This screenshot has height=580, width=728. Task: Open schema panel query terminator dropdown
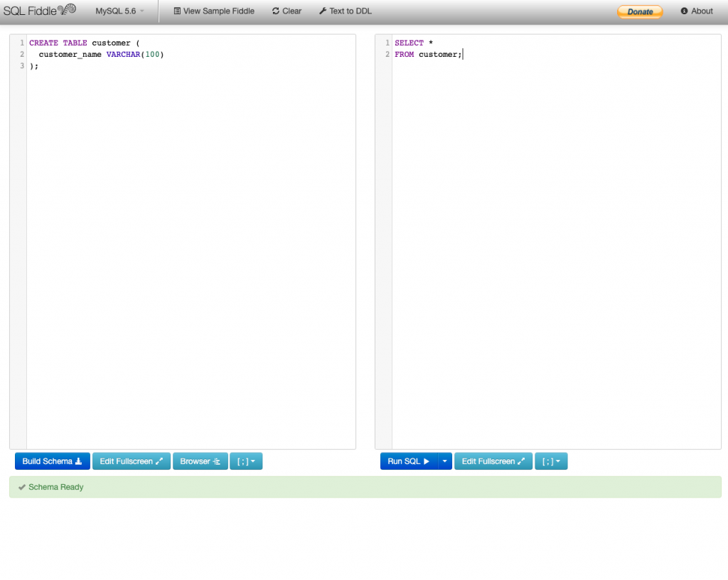246,461
